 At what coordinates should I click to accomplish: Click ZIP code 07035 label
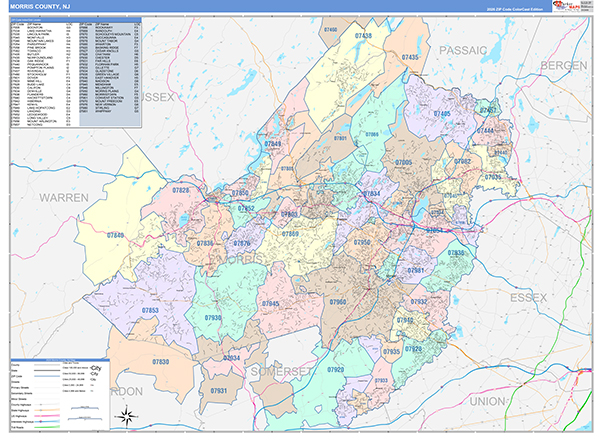coord(493,177)
